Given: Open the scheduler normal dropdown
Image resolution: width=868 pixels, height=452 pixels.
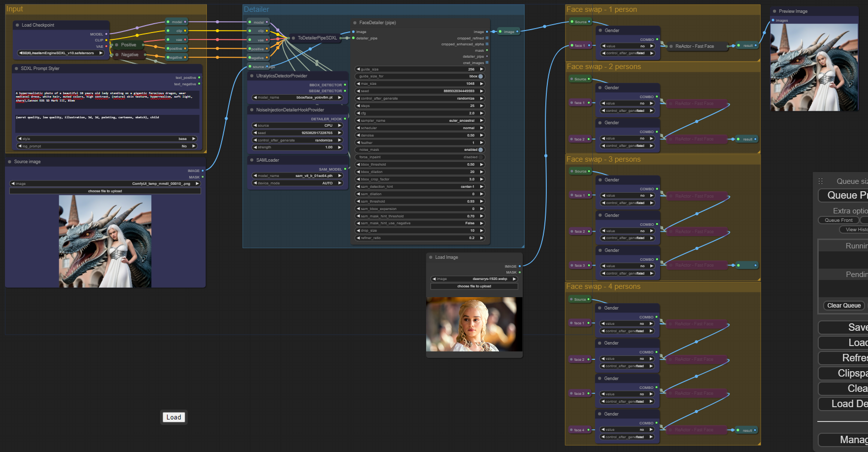Looking at the screenshot, I should point(420,128).
